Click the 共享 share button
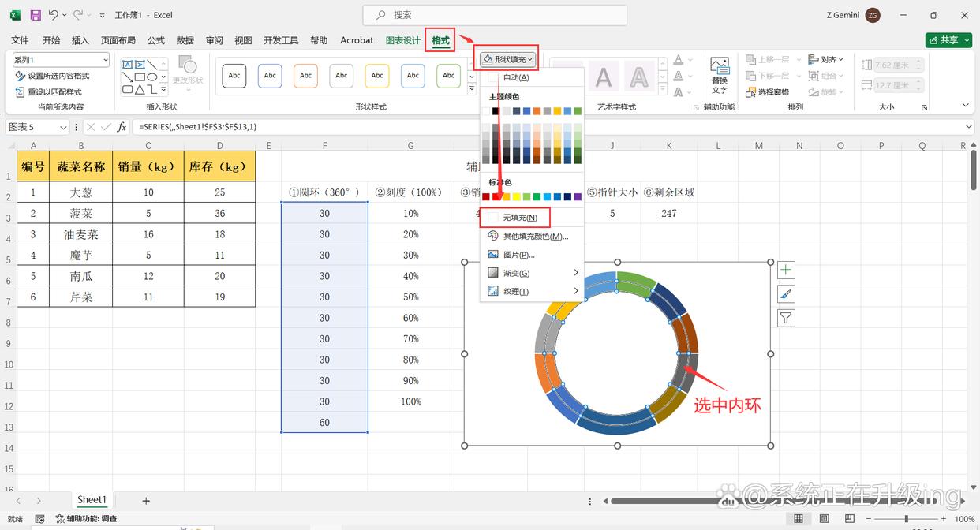This screenshot has width=980, height=530. pyautogui.click(x=948, y=40)
